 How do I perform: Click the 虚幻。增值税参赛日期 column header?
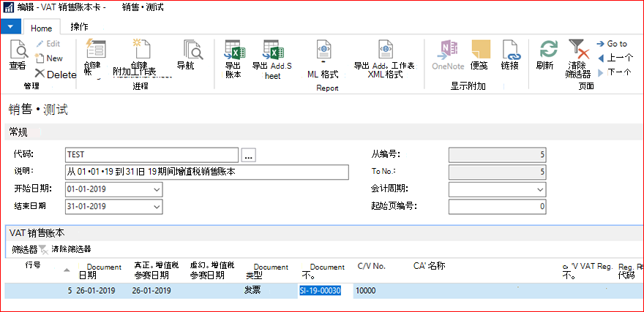point(212,270)
